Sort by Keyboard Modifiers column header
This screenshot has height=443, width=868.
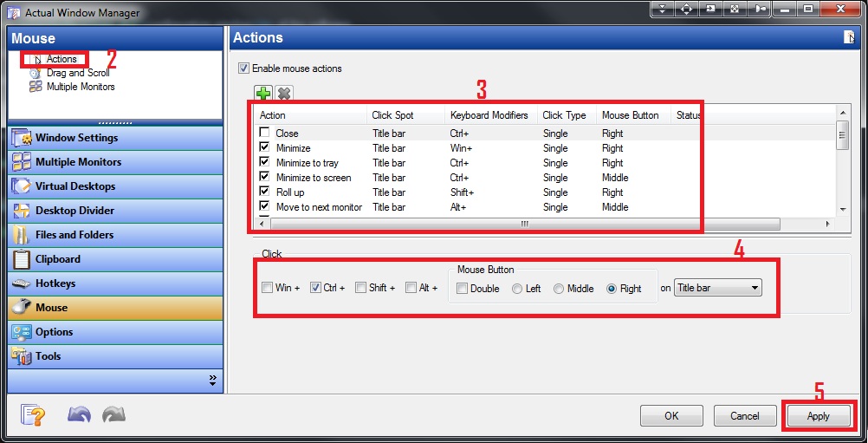click(491, 115)
